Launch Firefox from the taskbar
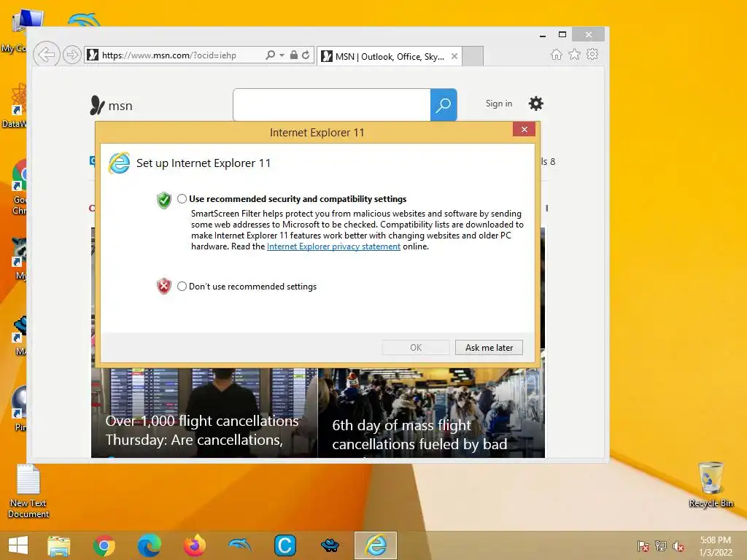The width and height of the screenshot is (747, 560). (194, 545)
